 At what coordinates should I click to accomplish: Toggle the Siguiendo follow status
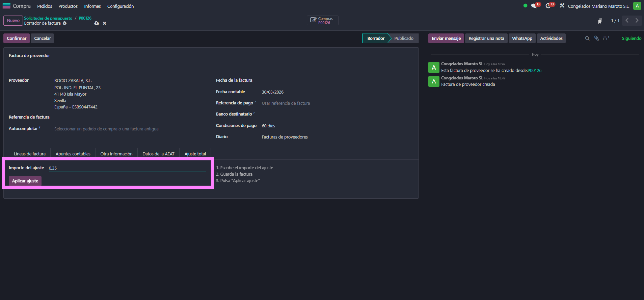point(631,39)
